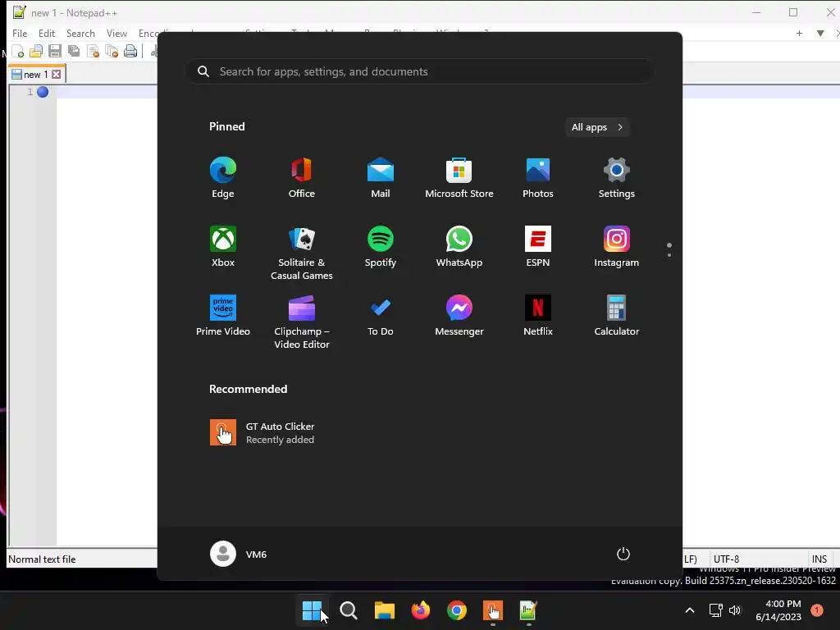Viewport: 840px width, 630px height.
Task: Click Close document icon in Notepad++ toolbar
Action: (x=93, y=51)
